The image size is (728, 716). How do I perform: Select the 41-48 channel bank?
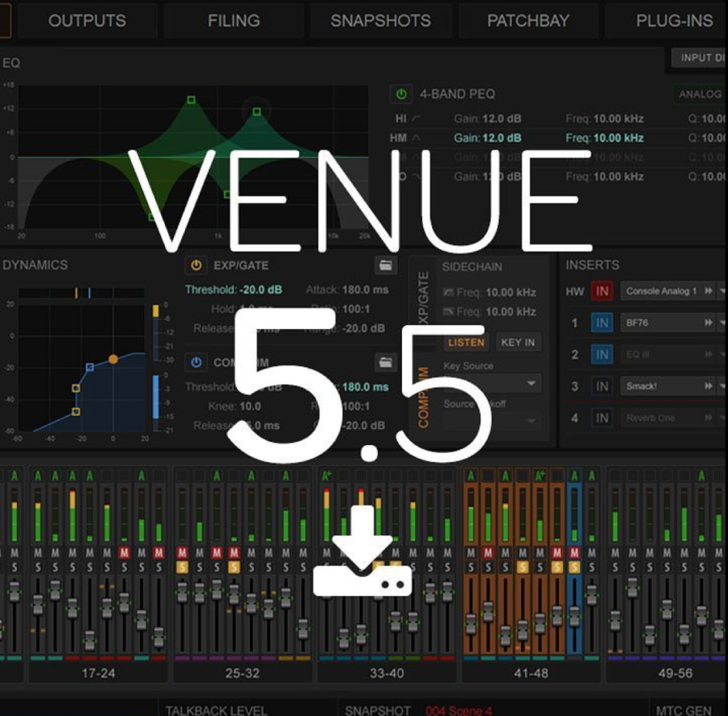coord(530,672)
